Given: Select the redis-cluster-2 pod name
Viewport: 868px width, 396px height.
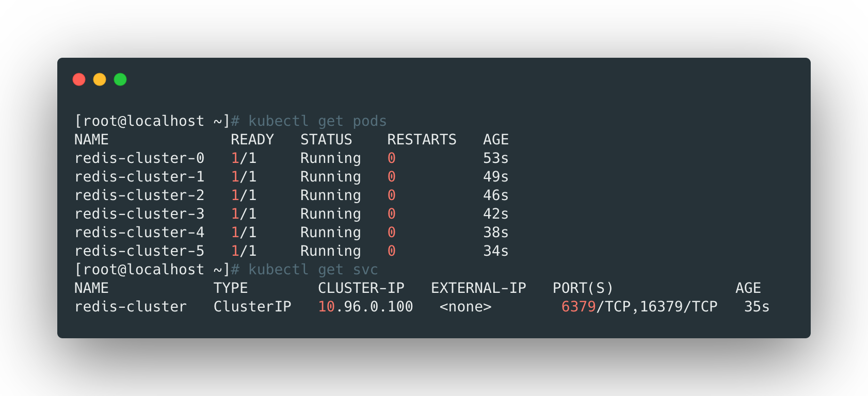Looking at the screenshot, I should point(139,195).
